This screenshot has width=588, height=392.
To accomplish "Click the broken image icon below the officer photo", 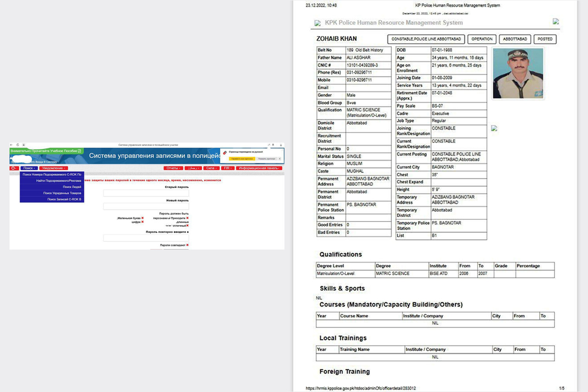I will 494,128.
